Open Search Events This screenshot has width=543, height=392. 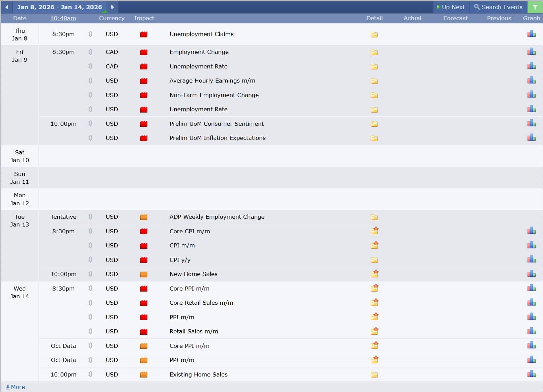(498, 7)
